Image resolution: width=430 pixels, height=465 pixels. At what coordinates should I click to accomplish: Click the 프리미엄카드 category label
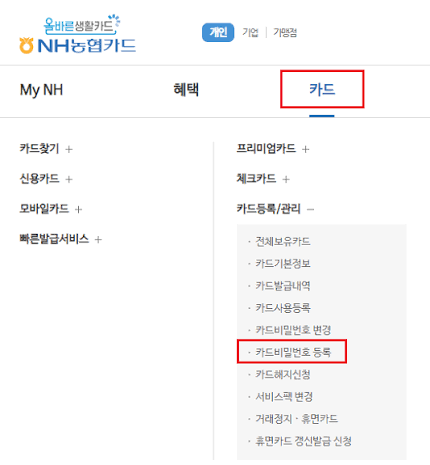tap(266, 148)
